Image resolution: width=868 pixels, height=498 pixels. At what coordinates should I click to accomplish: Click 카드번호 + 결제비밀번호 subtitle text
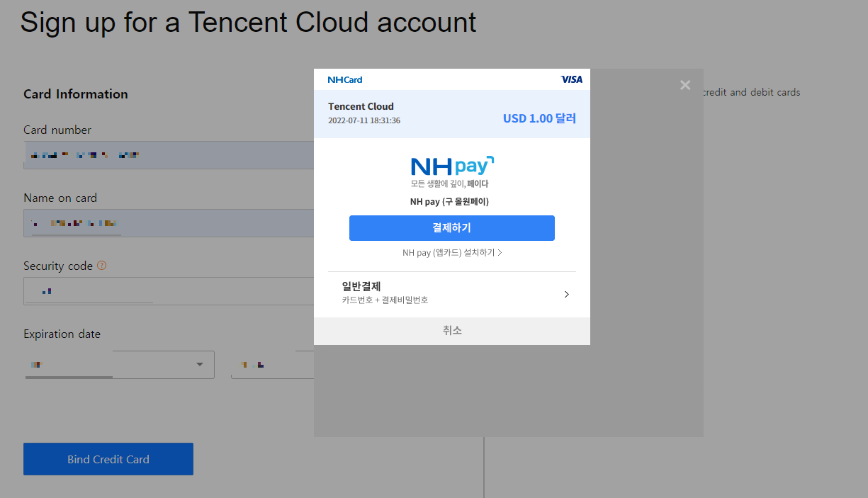[x=385, y=300]
